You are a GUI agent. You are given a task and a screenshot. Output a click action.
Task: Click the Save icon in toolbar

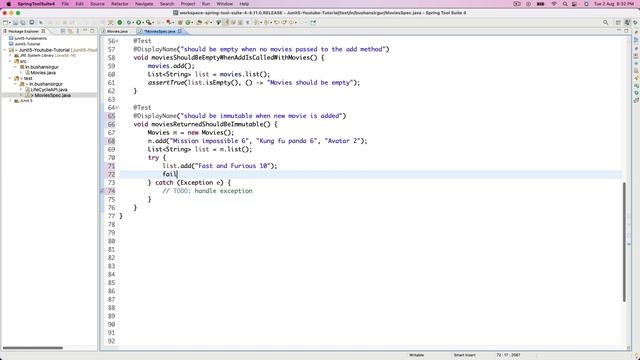coord(16,22)
